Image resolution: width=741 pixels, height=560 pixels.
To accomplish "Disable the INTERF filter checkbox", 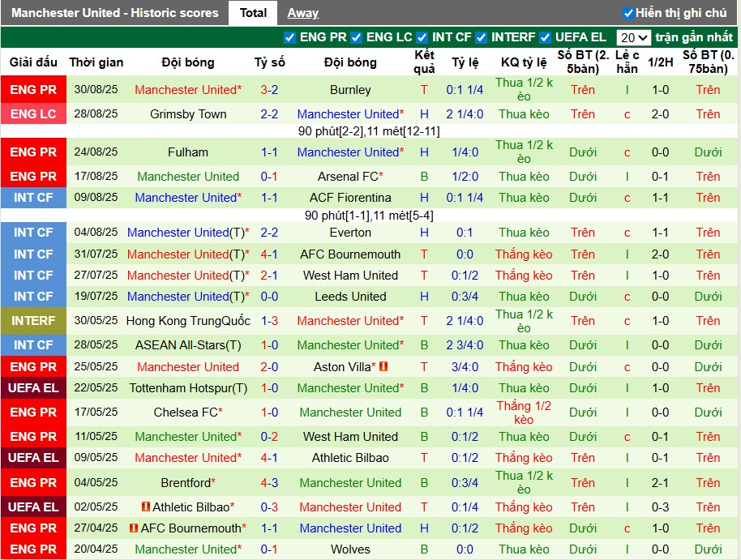I will [481, 36].
